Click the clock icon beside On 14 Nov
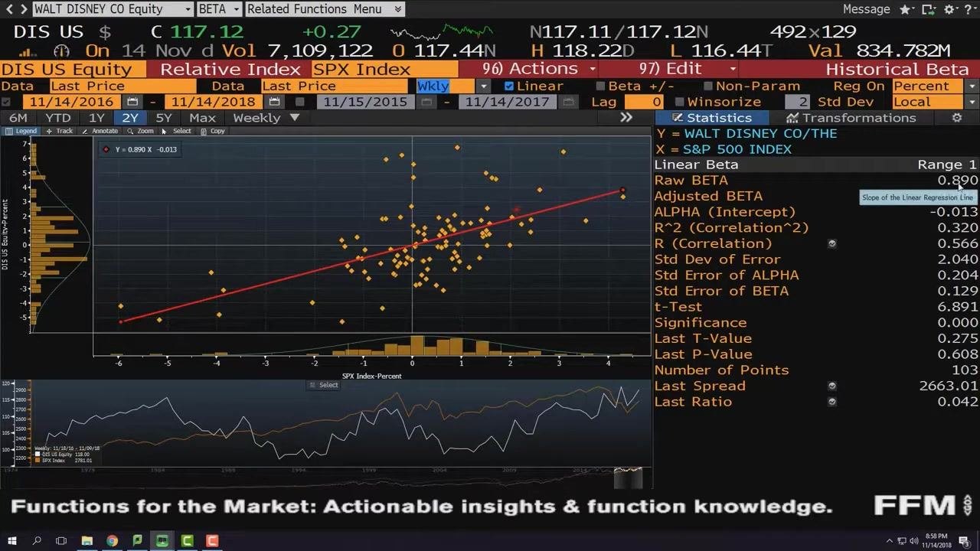The height and width of the screenshot is (551, 980). [61, 51]
